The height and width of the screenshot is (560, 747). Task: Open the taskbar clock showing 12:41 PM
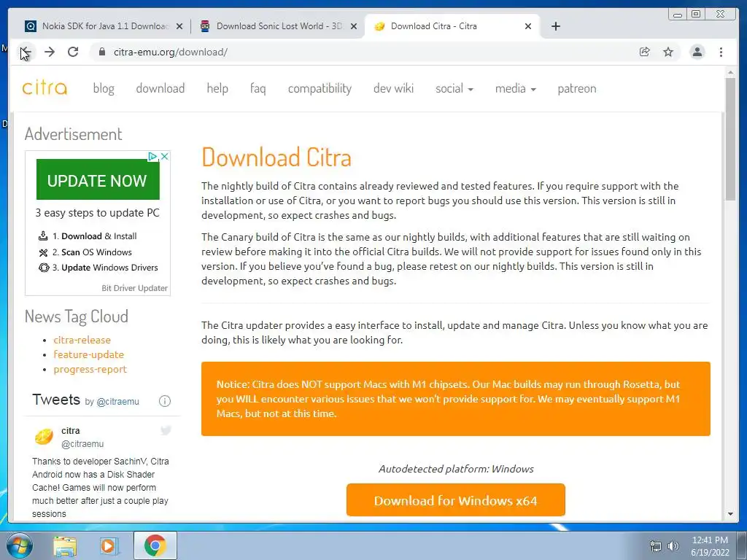coord(710,546)
